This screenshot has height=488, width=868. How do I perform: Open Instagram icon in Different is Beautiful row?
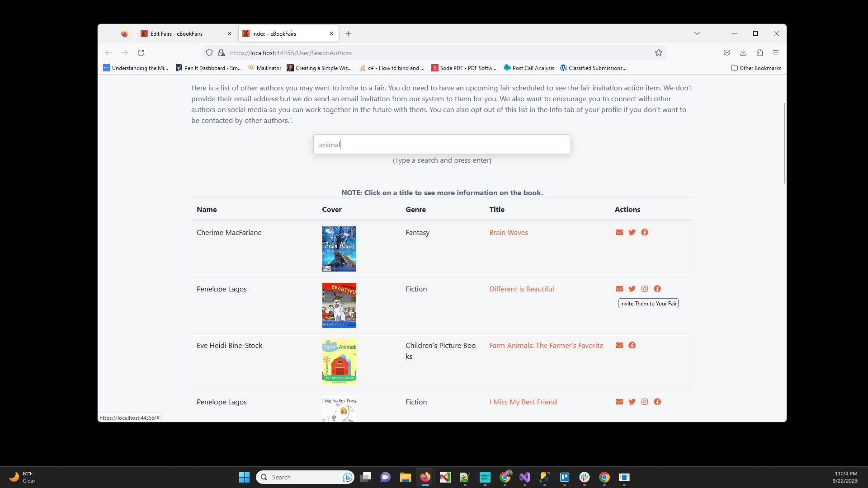[644, 289]
